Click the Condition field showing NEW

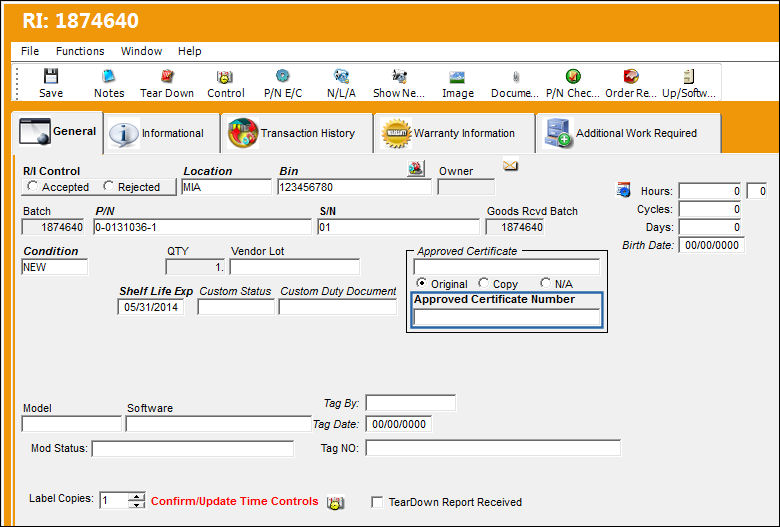[55, 267]
